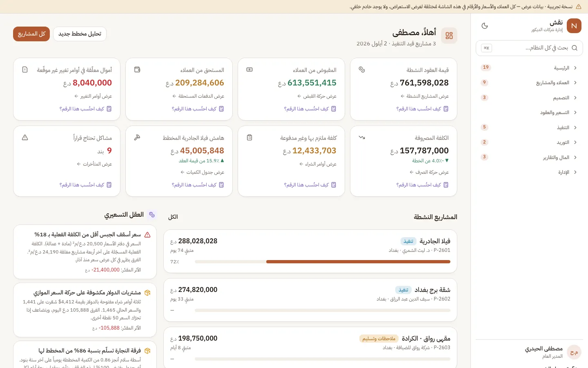Click the clipboard icon on the كلفة ملتزم بها card
This screenshot has width=588, height=368.
pyautogui.click(x=249, y=137)
